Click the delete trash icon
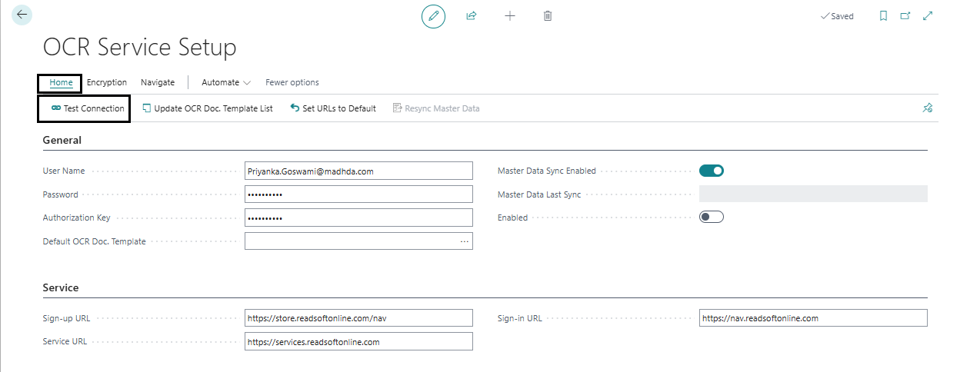Screen dimensions: 980x372 [x=548, y=15]
